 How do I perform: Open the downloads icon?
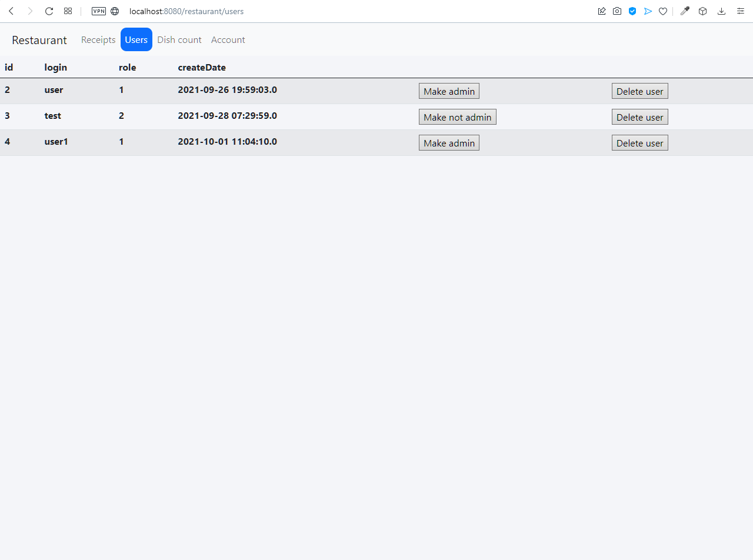click(721, 11)
